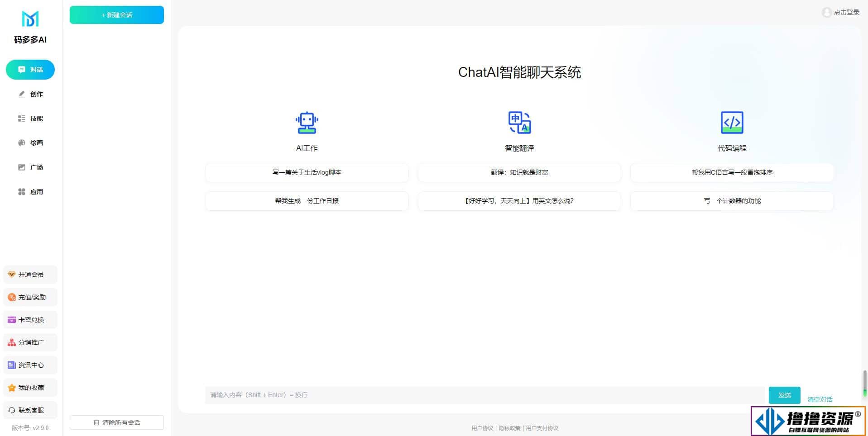Open 卡密兑换 card redemption
Viewport: 868px width, 436px height.
[x=30, y=320]
